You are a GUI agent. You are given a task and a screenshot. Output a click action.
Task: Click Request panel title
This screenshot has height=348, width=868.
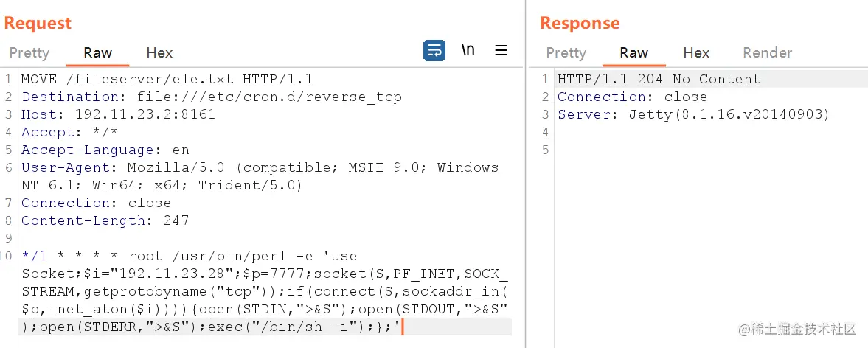[38, 24]
